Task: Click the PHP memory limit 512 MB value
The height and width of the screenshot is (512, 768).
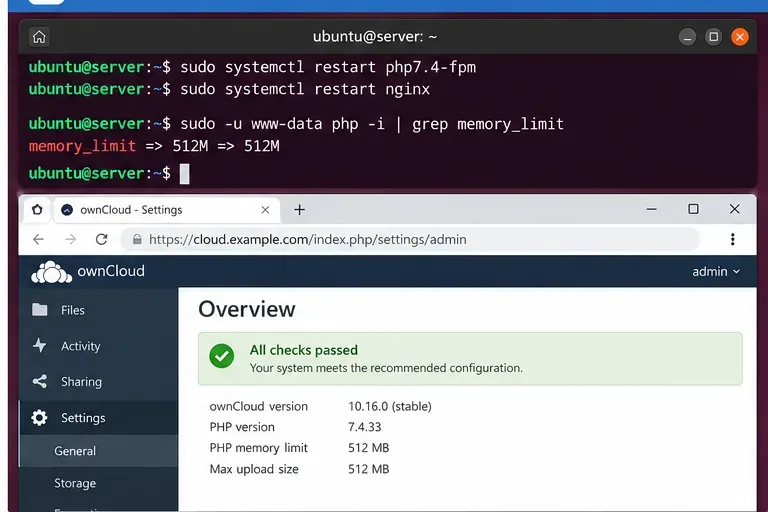Action: [x=368, y=448]
